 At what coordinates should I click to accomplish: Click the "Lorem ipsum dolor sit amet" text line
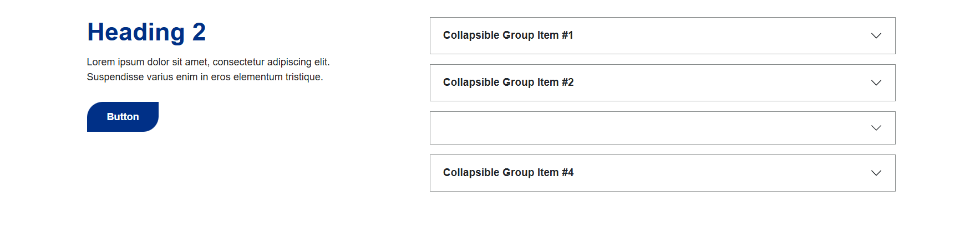pos(208,62)
